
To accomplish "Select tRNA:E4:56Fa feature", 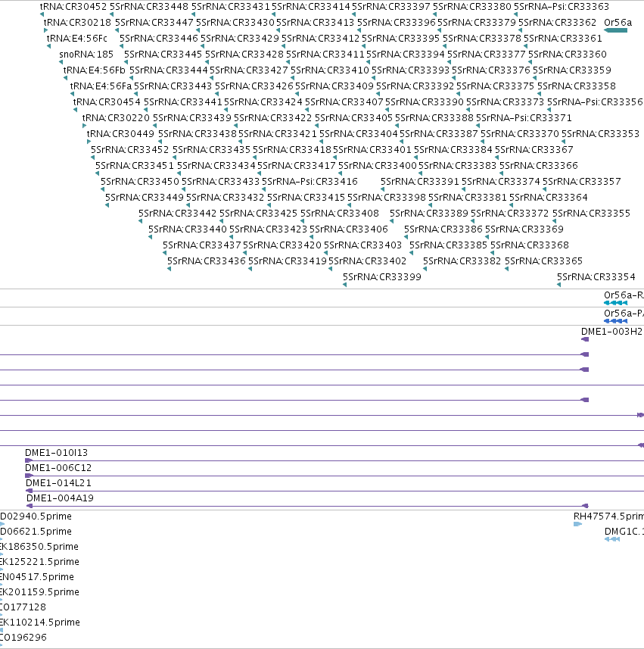I will pyautogui.click(x=101, y=86).
